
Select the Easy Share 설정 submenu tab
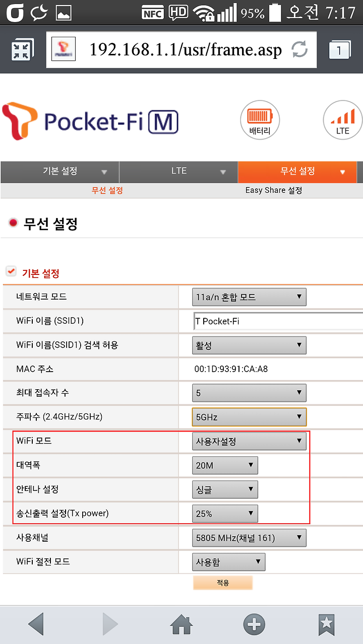[274, 190]
